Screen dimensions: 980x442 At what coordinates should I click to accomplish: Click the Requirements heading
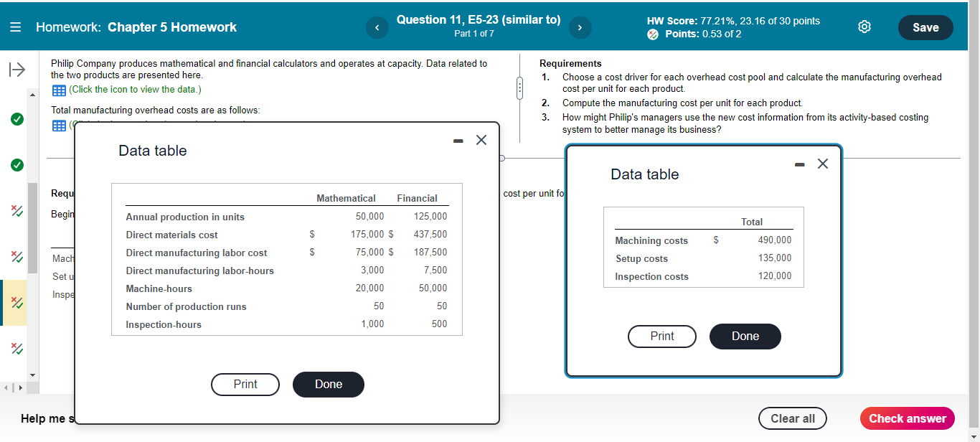coord(570,64)
